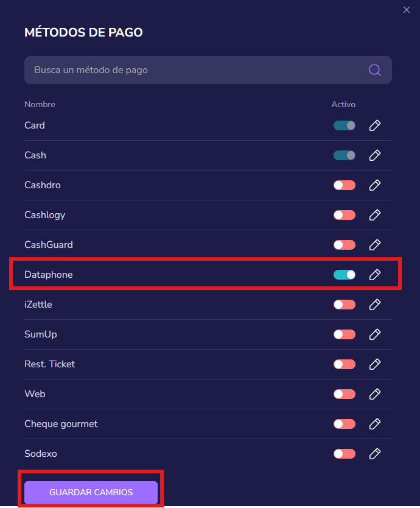Edit the Cash payment method

tap(375, 155)
